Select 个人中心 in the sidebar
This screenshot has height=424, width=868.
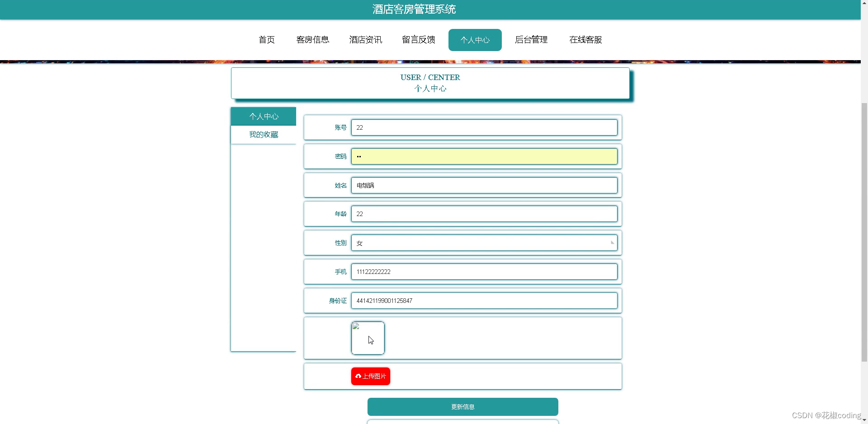[263, 116]
